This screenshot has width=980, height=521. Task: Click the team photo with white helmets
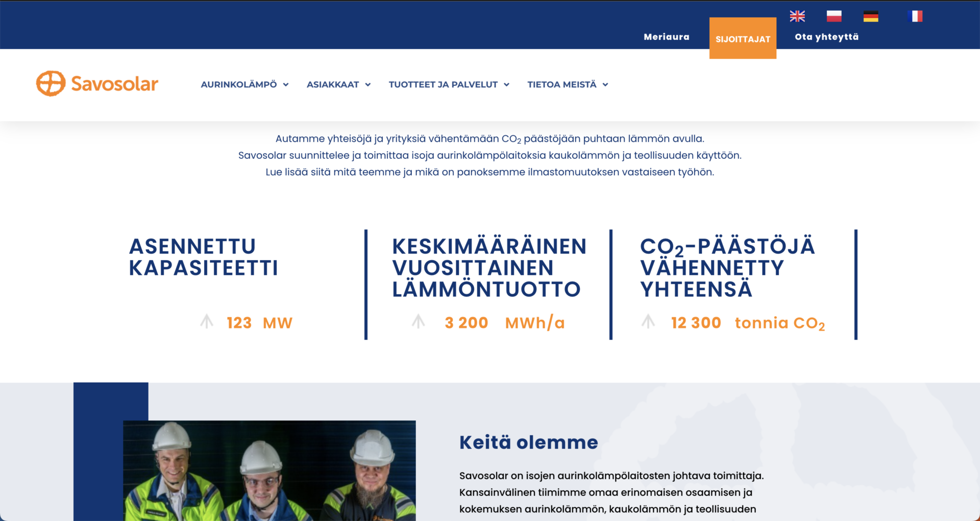click(x=269, y=470)
